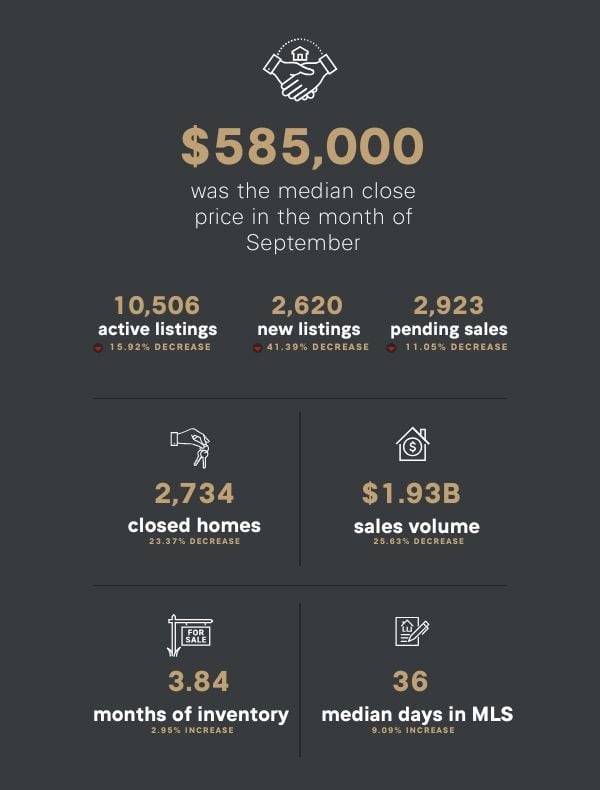
Task: Click red arrow beside 15.92% decrease
Action: tap(98, 348)
